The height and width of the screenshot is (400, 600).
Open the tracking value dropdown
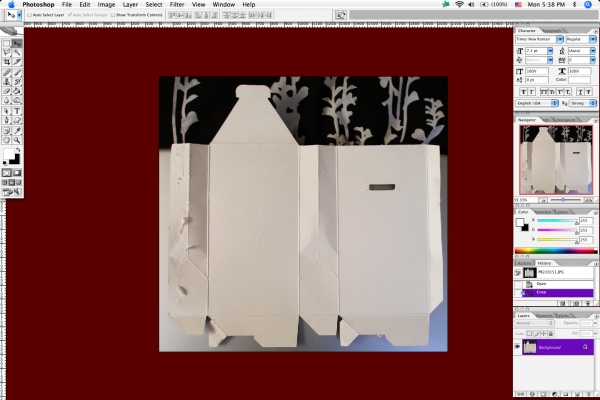point(593,60)
